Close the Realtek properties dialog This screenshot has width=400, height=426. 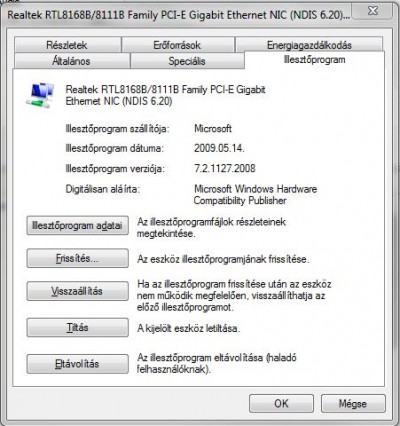(x=373, y=11)
